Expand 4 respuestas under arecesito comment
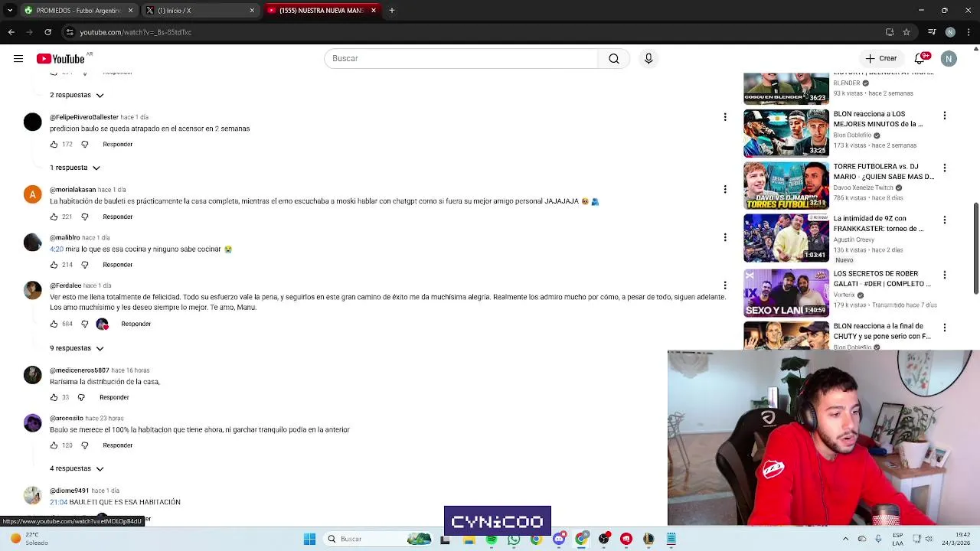The image size is (980, 551). pos(77,468)
